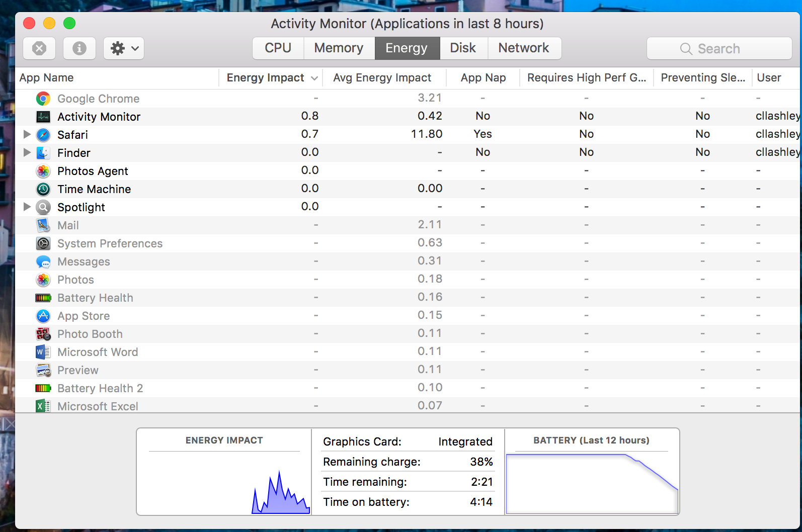Select the Google Chrome row name

tap(99, 99)
